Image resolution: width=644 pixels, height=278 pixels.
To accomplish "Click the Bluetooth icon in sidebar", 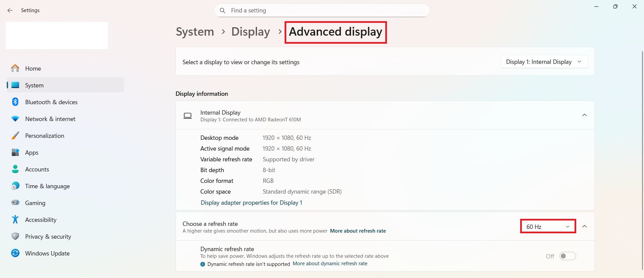I will coord(15,102).
